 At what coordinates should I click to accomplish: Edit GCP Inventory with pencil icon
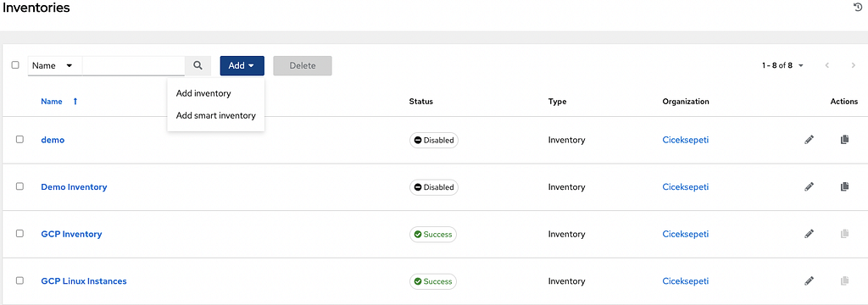tap(810, 234)
